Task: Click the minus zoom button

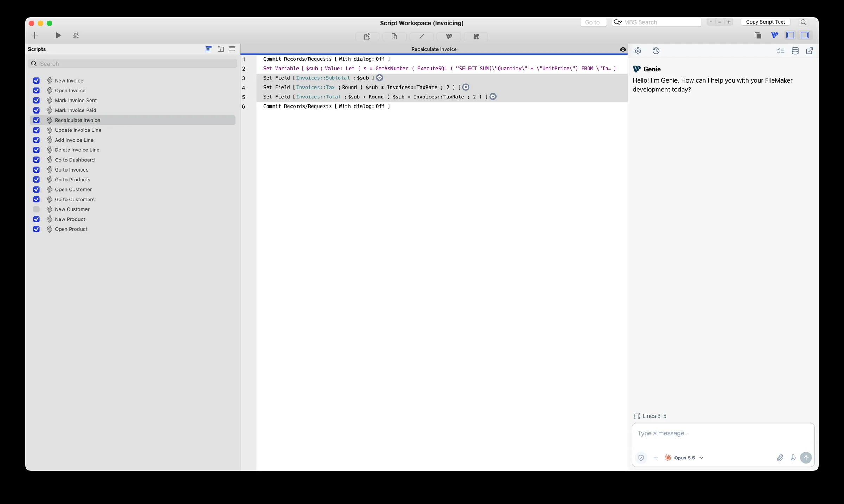Action: coord(711,22)
